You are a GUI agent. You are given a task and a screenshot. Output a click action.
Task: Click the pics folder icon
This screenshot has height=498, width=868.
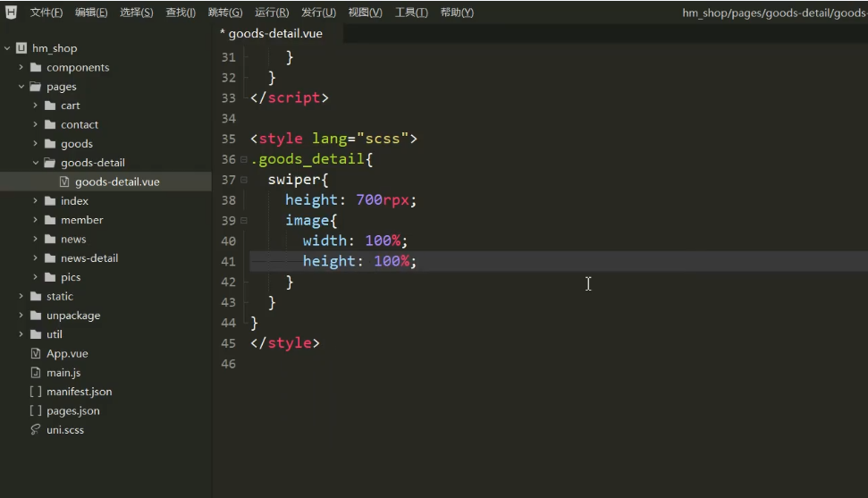[50, 277]
